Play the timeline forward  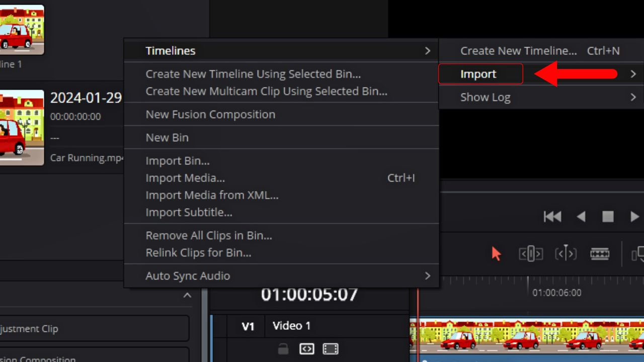634,216
